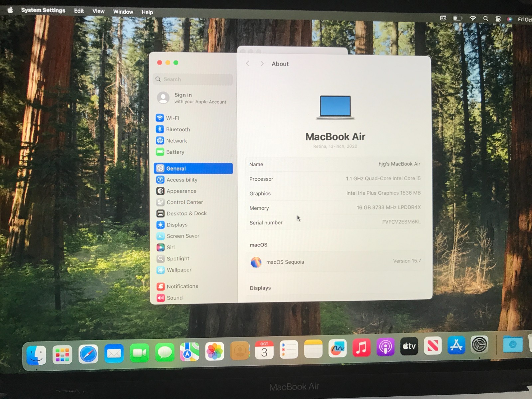
Task: Open Reminders from the Dock
Action: click(289, 350)
